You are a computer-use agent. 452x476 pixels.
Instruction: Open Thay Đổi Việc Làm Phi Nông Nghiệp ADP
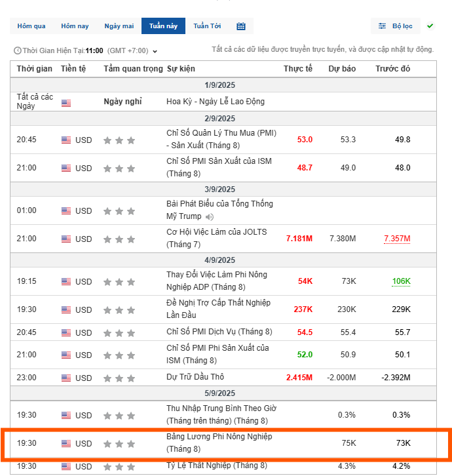click(x=217, y=281)
